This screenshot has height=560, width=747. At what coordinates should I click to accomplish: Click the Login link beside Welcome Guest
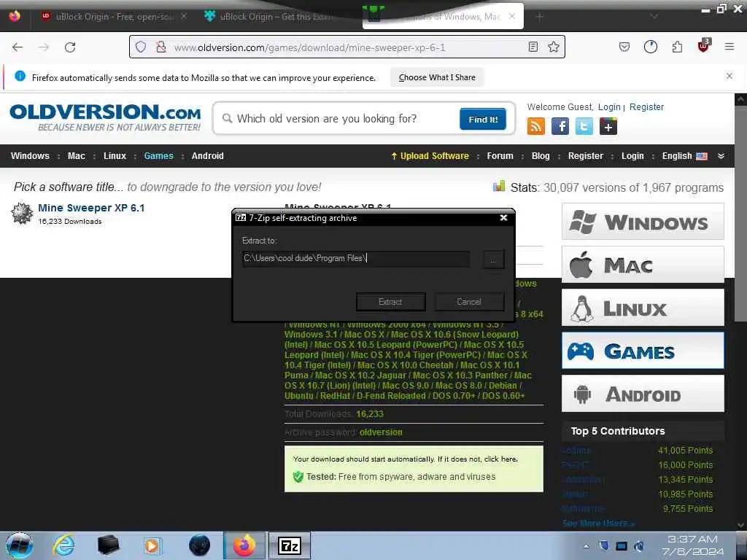pyautogui.click(x=609, y=107)
